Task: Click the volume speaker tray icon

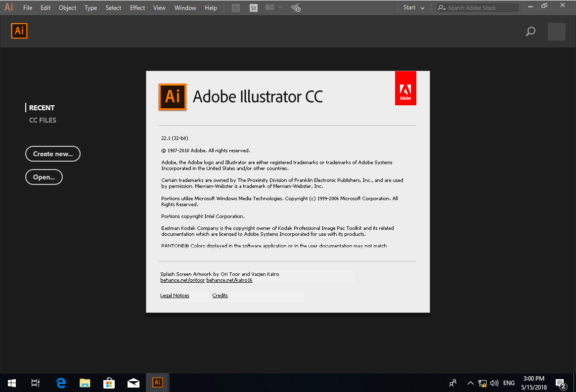Action: click(x=494, y=383)
